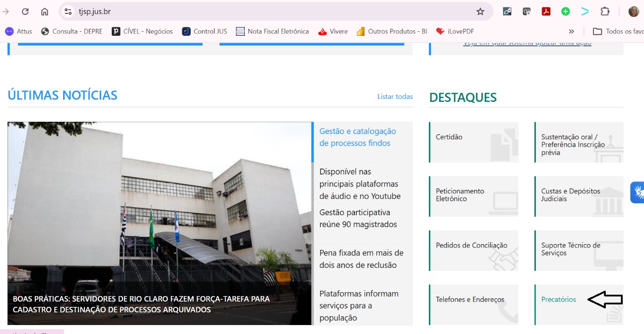This screenshot has width=644, height=334.
Task: Open the Attus bookmark
Action: (18, 31)
